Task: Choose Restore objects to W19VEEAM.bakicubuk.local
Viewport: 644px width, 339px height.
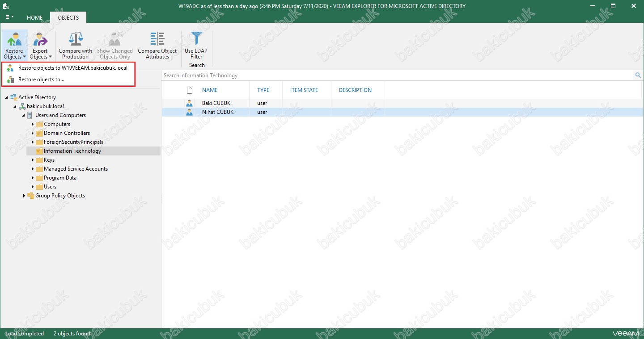Action: (x=68, y=68)
